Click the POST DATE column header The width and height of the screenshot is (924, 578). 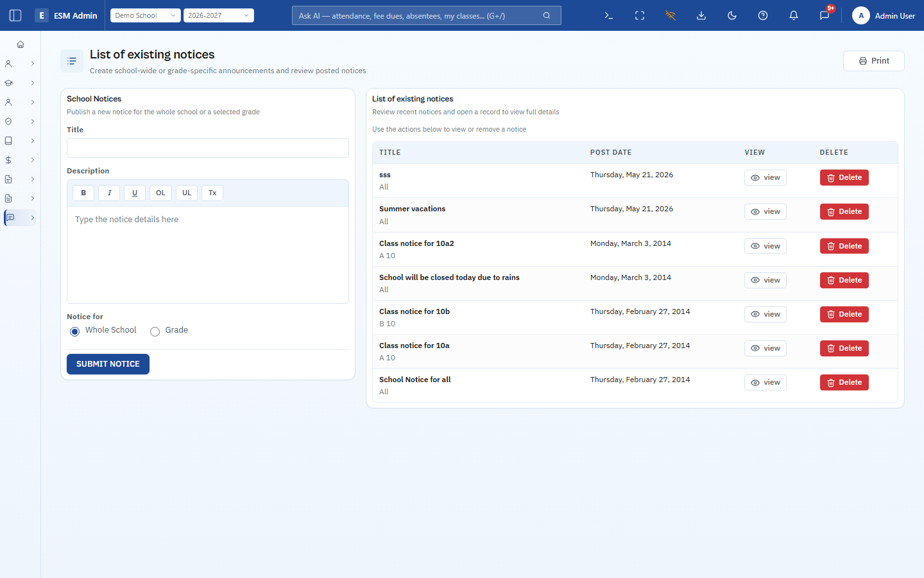tap(611, 153)
